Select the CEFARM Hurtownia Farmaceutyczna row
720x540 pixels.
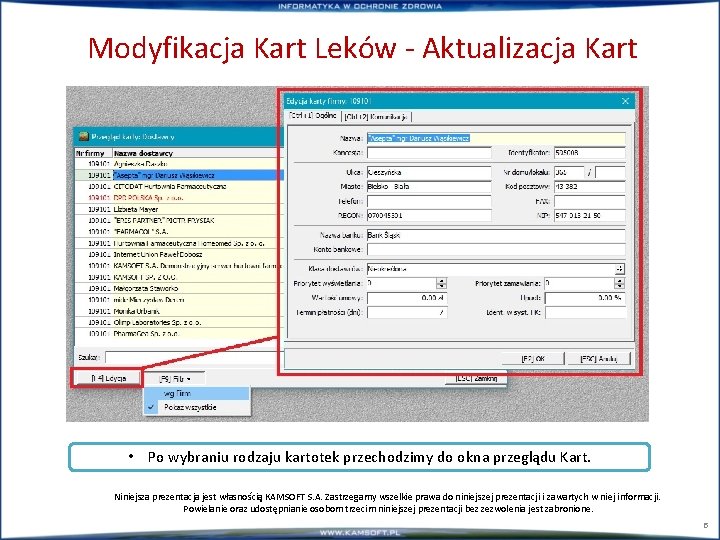coord(179,186)
